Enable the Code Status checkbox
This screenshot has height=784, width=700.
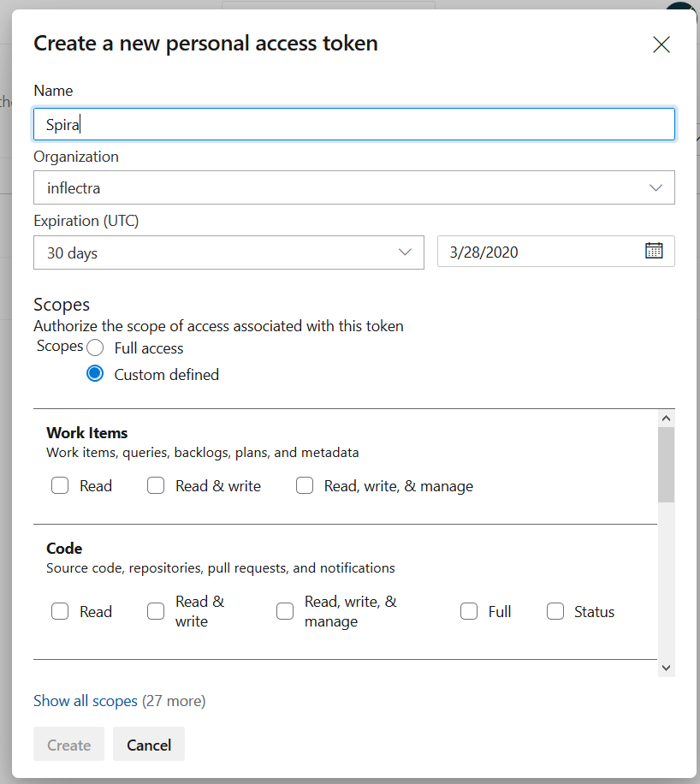555,611
